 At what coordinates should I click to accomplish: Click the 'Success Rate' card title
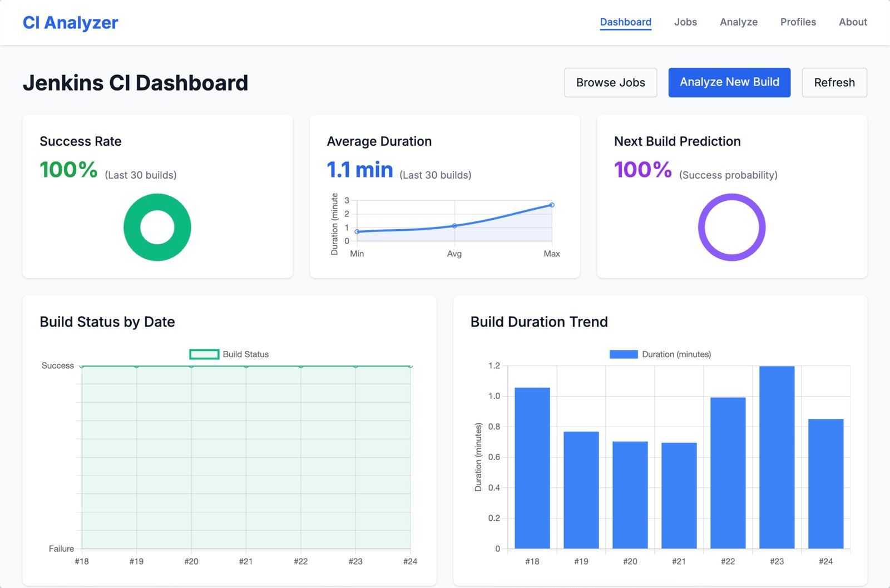point(81,141)
